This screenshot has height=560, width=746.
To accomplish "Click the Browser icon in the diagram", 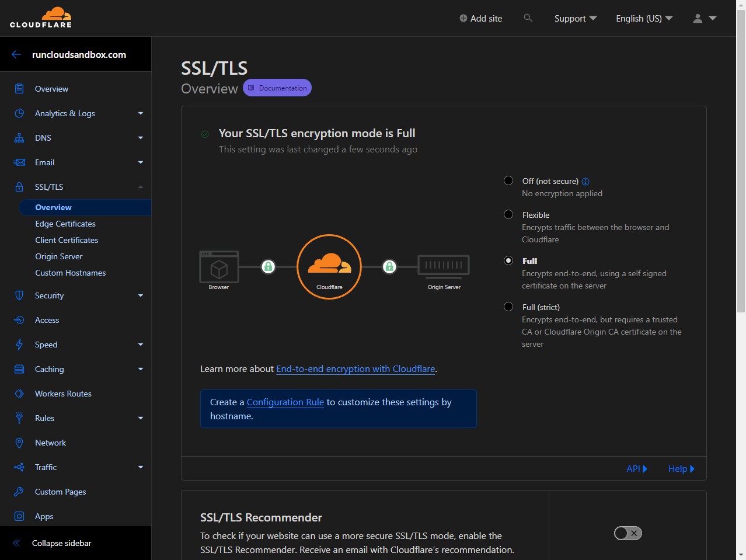I will click(219, 266).
